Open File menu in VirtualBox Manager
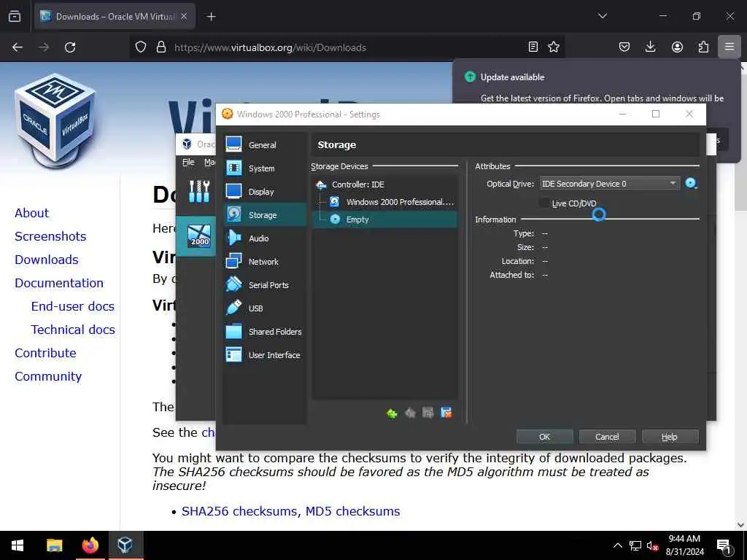Image resolution: width=747 pixels, height=560 pixels. pos(189,162)
